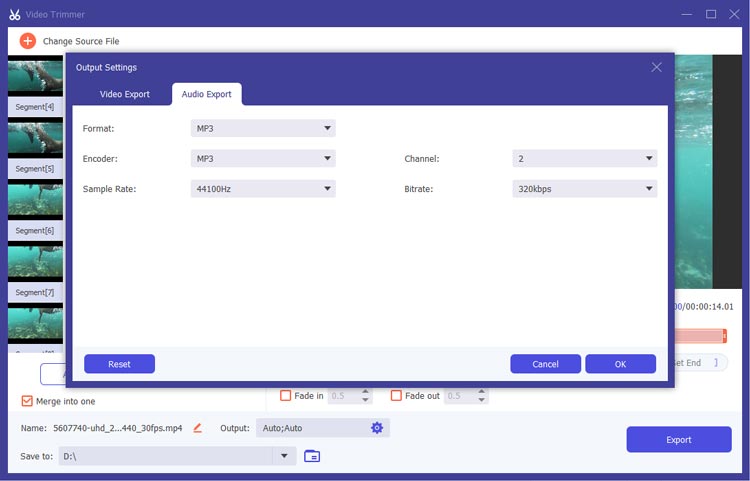The width and height of the screenshot is (750, 481).
Task: Click the pencil icon to rename output file
Action: click(197, 428)
